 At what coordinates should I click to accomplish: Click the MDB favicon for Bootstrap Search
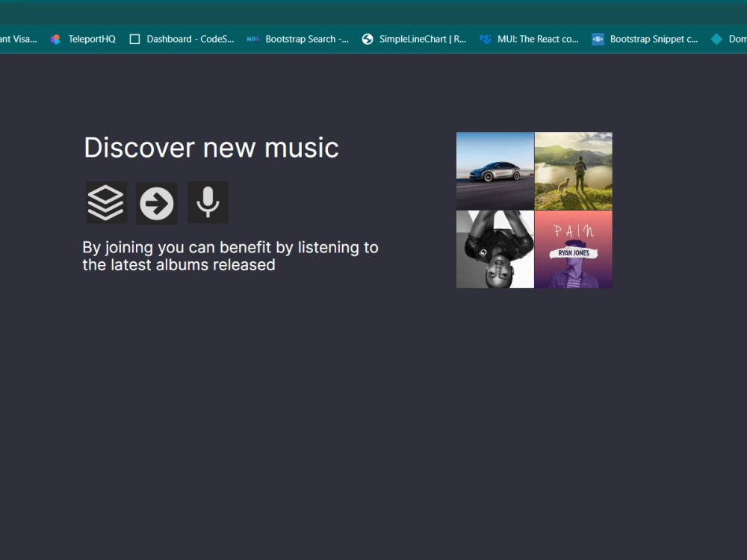tap(253, 39)
